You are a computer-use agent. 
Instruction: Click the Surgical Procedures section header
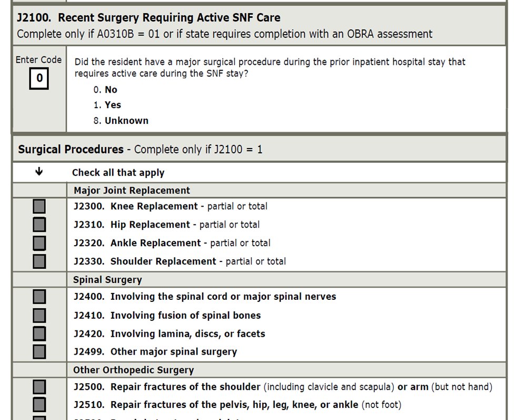click(x=71, y=150)
